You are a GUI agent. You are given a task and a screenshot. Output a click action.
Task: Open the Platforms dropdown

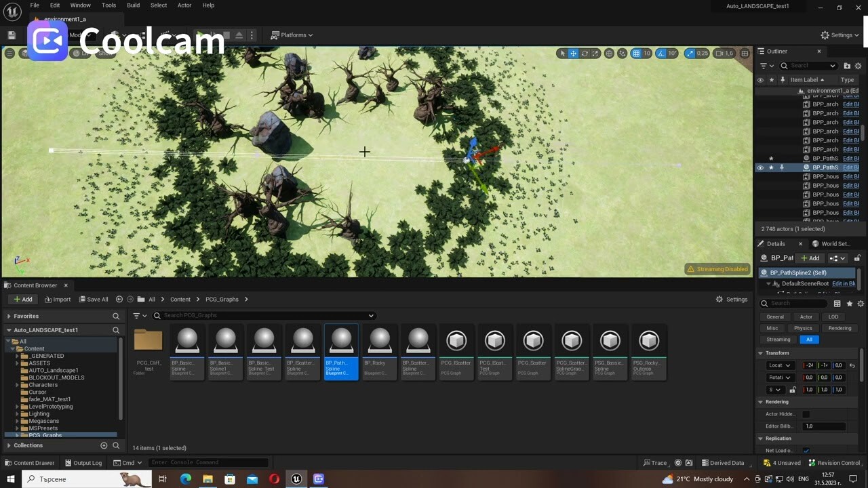[x=292, y=35]
